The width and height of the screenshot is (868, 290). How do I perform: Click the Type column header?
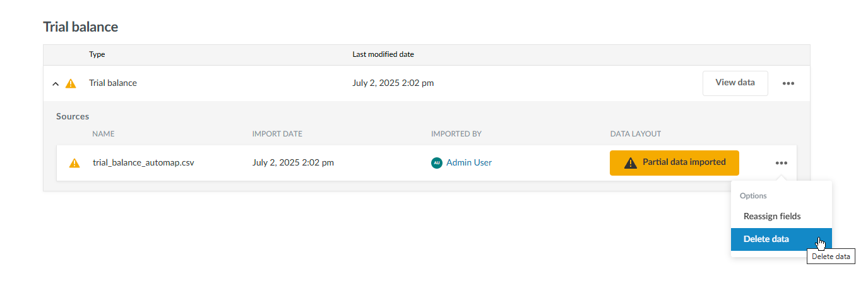97,54
